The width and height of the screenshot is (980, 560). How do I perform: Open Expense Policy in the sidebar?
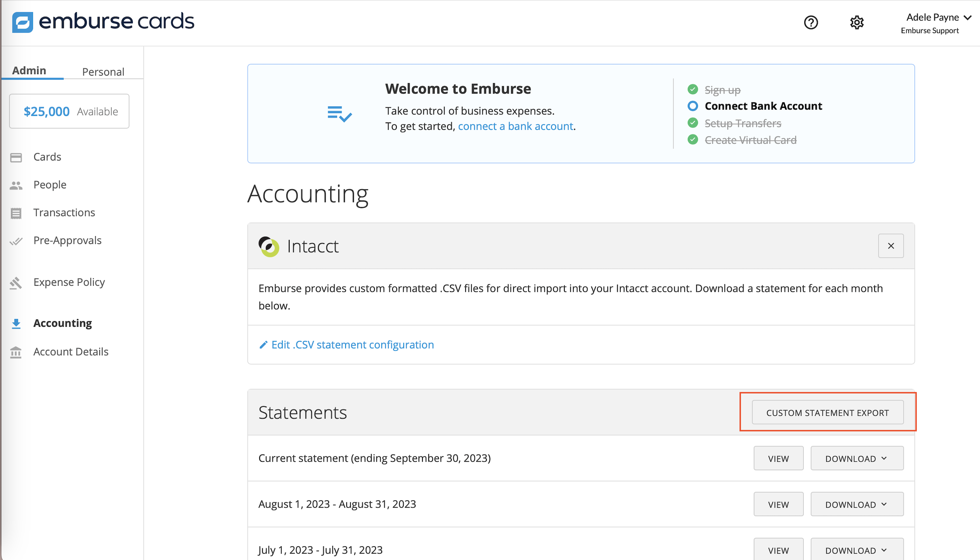coord(69,282)
